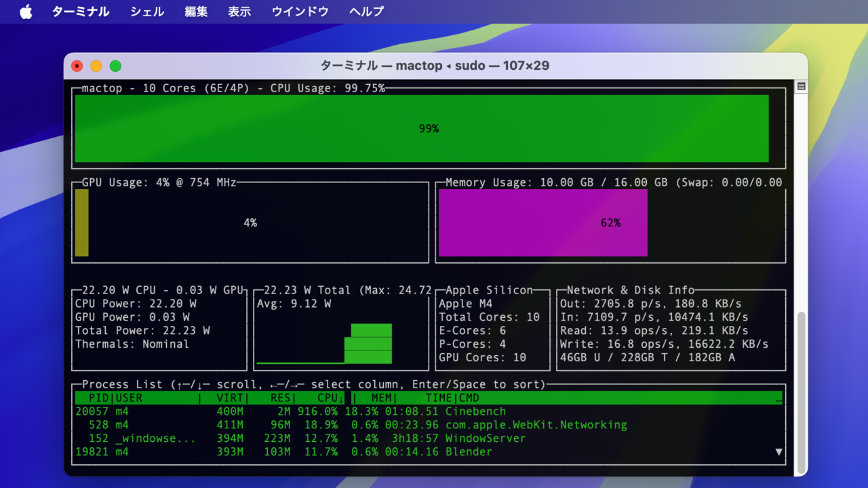Close the terminal window with red button
Image resolution: width=868 pixels, height=488 pixels.
tap(77, 66)
